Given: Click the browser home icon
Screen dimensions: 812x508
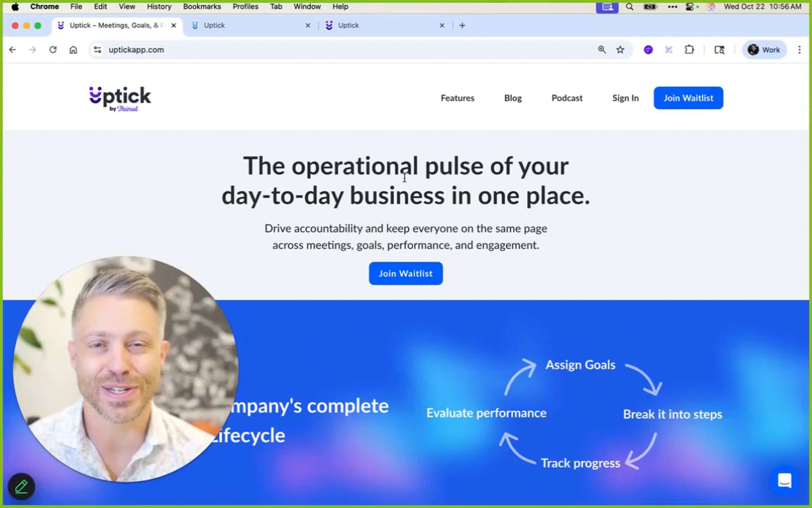Looking at the screenshot, I should coord(73,50).
